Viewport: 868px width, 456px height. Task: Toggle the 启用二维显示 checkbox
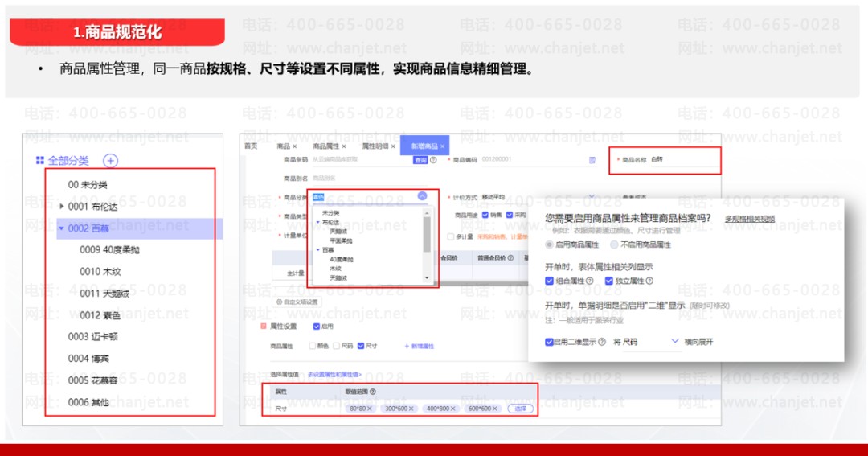[549, 342]
